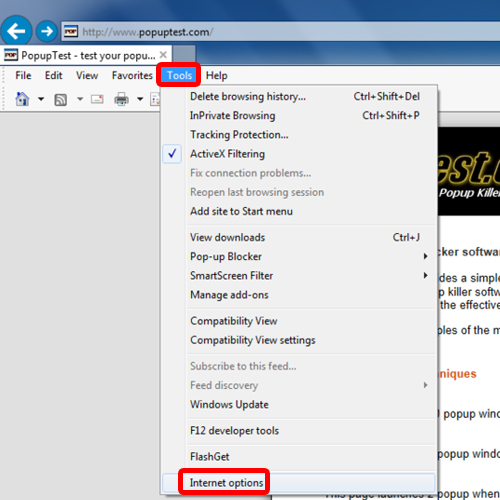
Task: Click the Read mail icon
Action: tap(97, 99)
